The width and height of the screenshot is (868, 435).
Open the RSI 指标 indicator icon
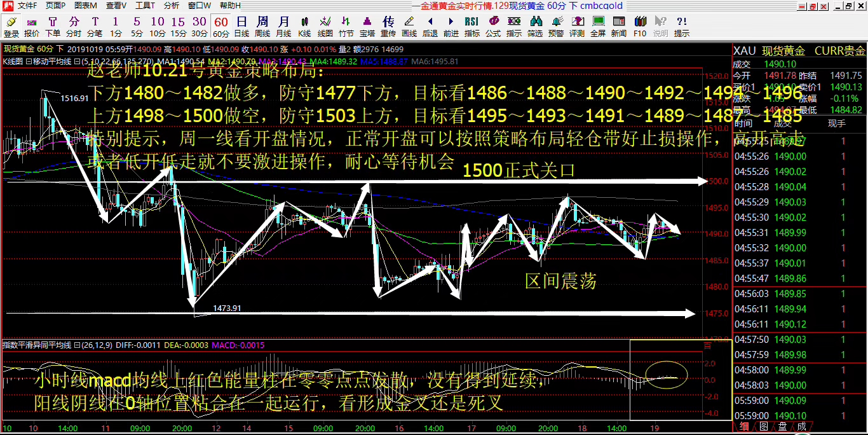pyautogui.click(x=472, y=27)
